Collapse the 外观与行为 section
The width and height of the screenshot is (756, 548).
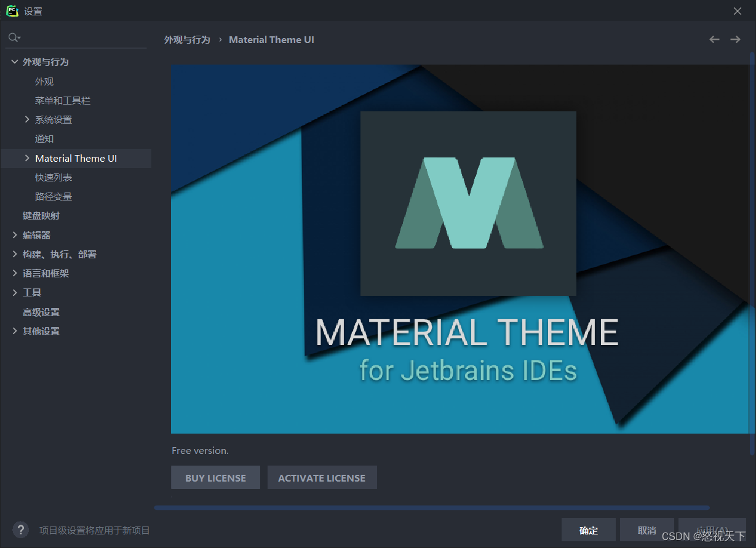[x=15, y=62]
